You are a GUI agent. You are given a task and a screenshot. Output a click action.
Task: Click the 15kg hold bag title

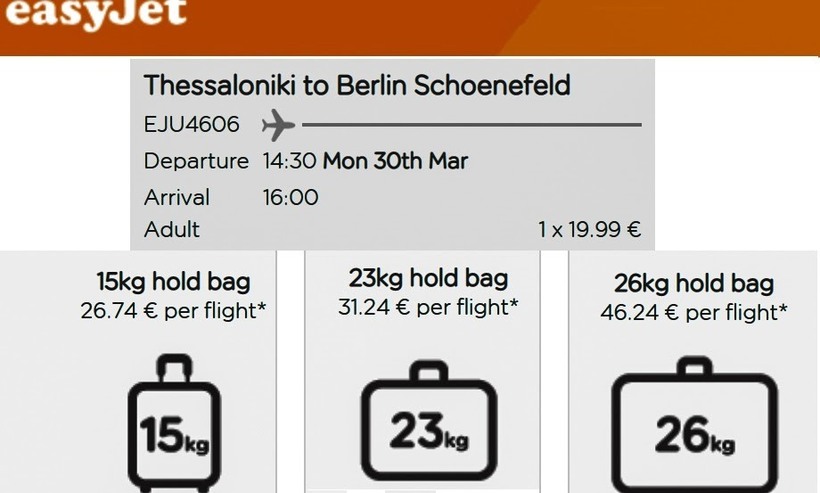pyautogui.click(x=173, y=281)
